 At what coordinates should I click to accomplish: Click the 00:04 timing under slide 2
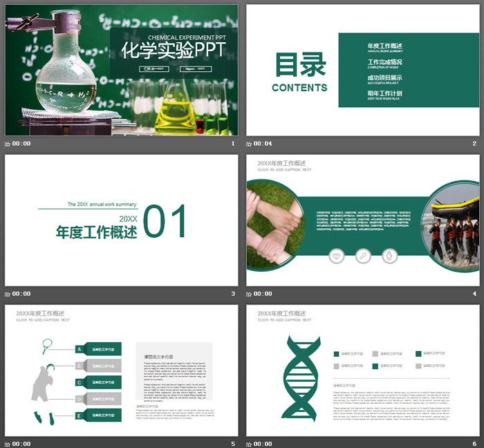[263, 144]
